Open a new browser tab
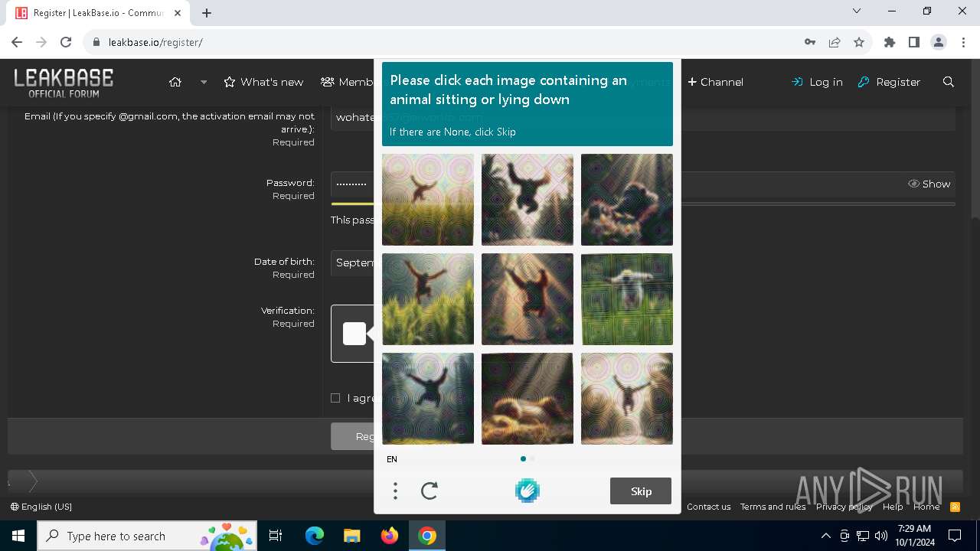Viewport: 980px width, 551px height. click(207, 12)
